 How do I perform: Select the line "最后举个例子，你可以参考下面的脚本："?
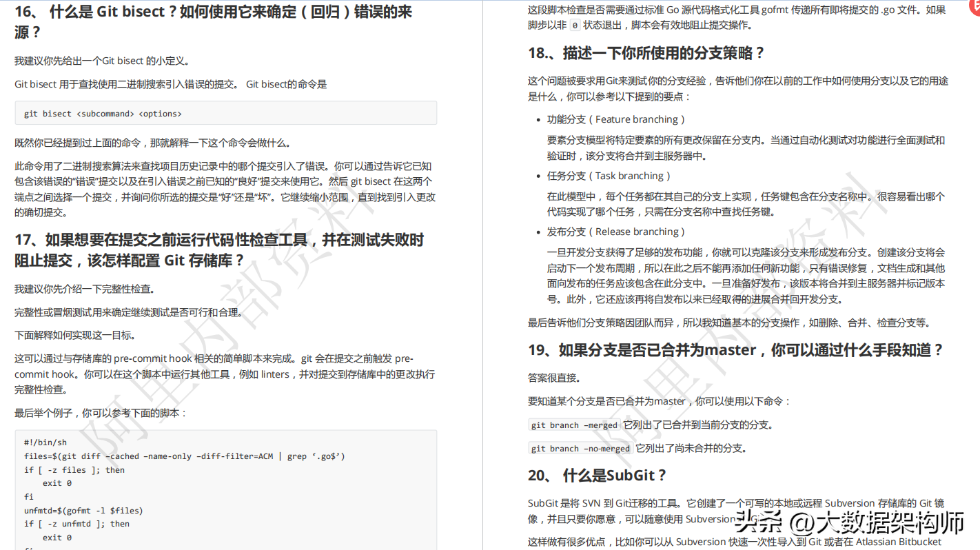(101, 413)
